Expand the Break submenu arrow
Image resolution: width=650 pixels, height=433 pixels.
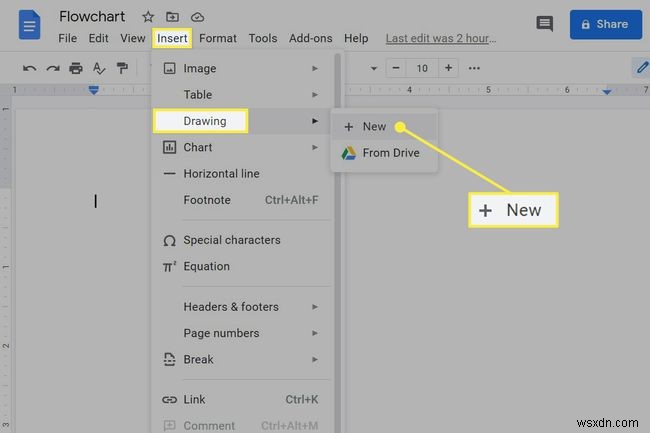tap(315, 359)
